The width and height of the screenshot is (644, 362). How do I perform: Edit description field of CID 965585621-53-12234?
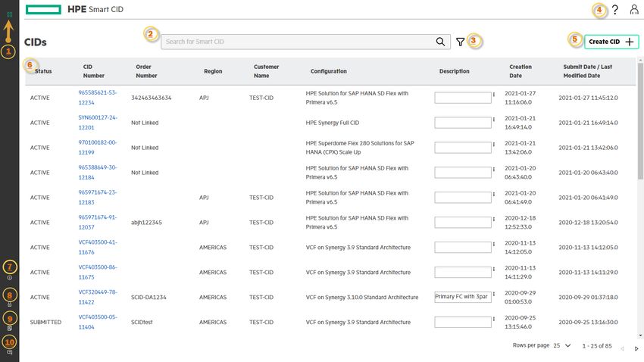coord(463,98)
